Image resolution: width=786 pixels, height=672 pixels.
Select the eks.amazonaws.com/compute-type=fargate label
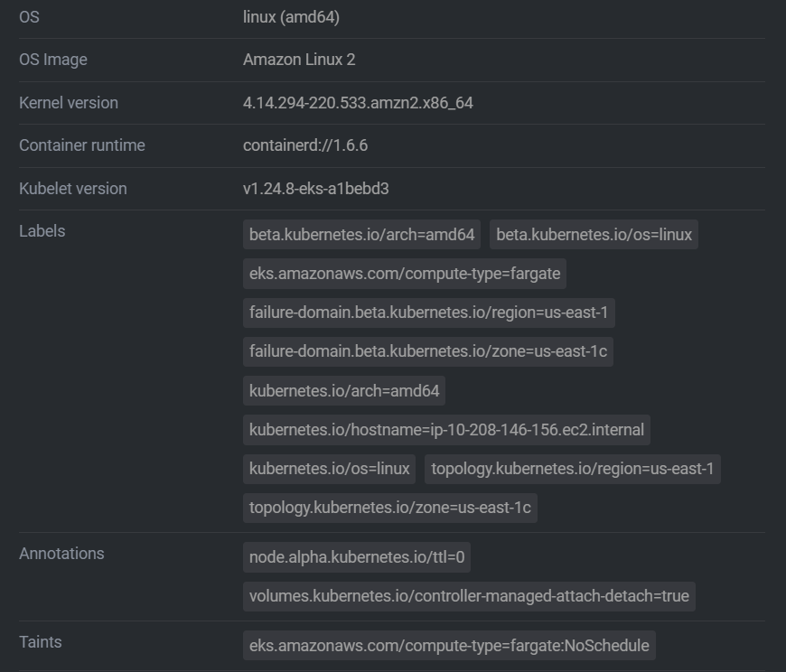403,274
